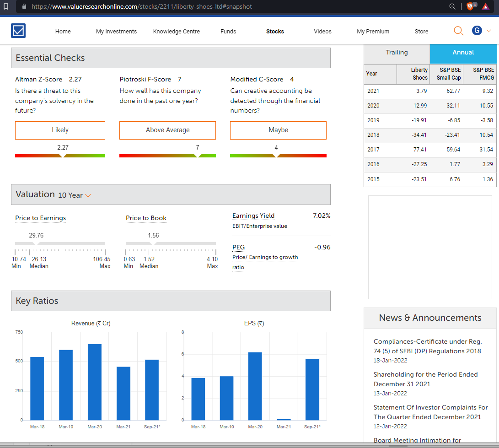Click the Maybe C-Score button
Screen dimensions: 499x448
click(279, 130)
